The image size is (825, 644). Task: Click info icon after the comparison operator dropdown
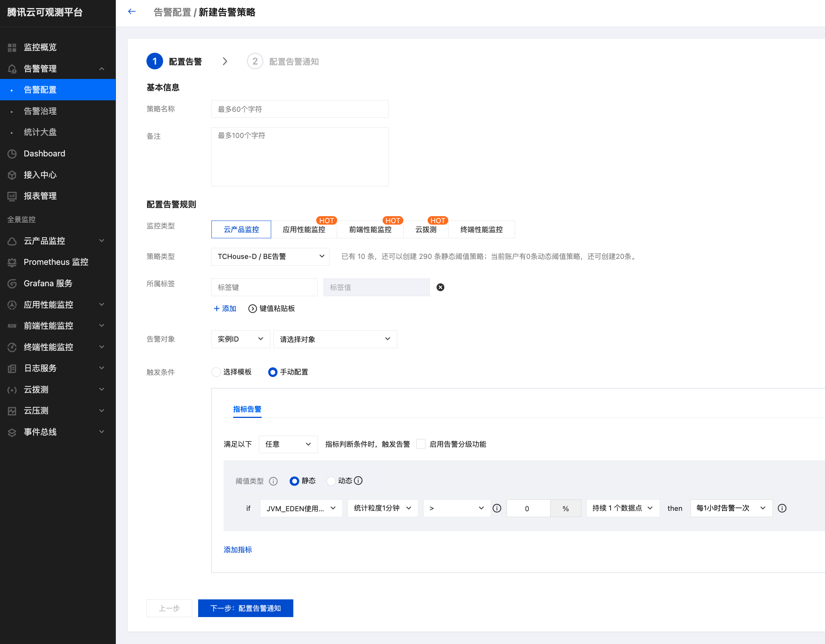pos(497,508)
